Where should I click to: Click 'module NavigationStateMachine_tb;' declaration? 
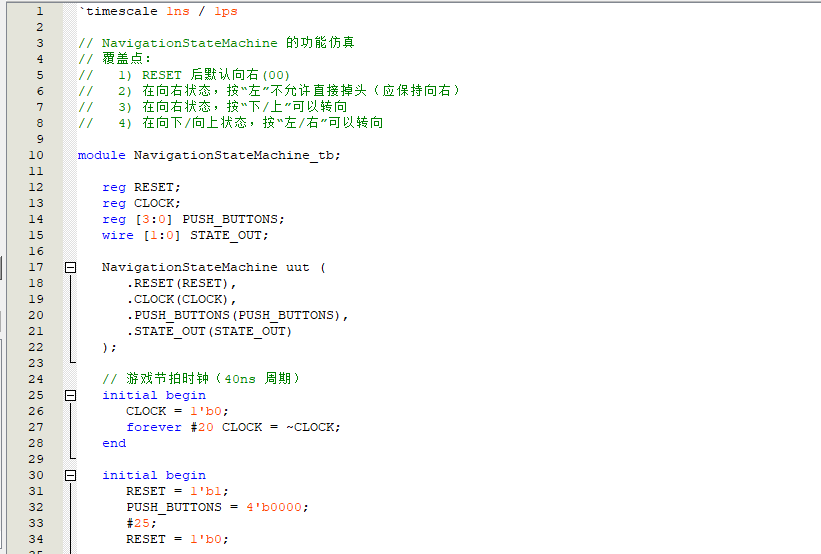click(x=209, y=156)
